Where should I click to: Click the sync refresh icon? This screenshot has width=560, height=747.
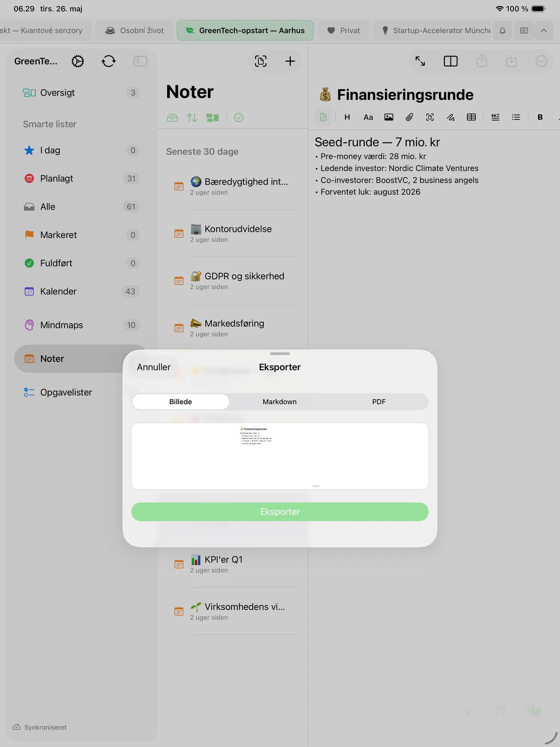coord(109,61)
